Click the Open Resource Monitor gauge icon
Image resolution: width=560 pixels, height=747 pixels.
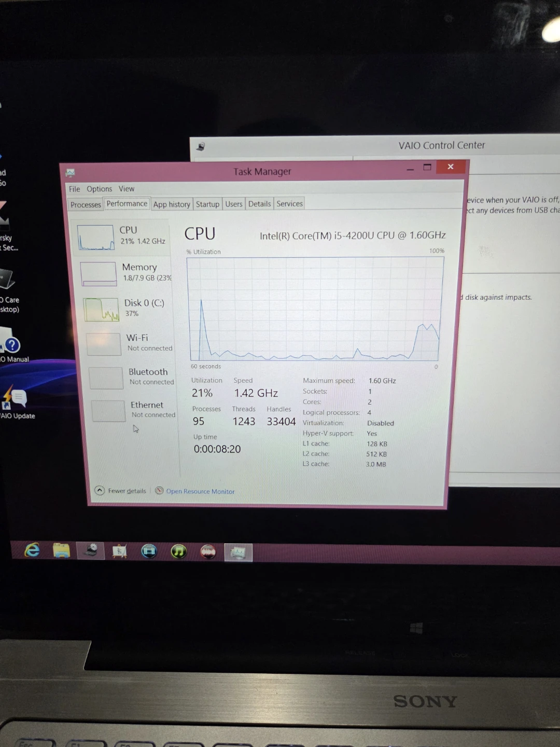tap(160, 491)
